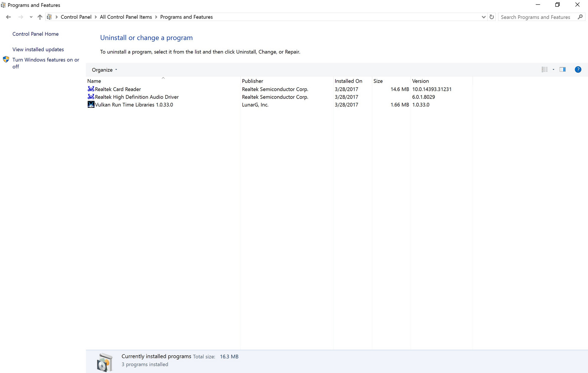This screenshot has width=588, height=373.
Task: Click the Windows features shield icon
Action: click(6, 59)
